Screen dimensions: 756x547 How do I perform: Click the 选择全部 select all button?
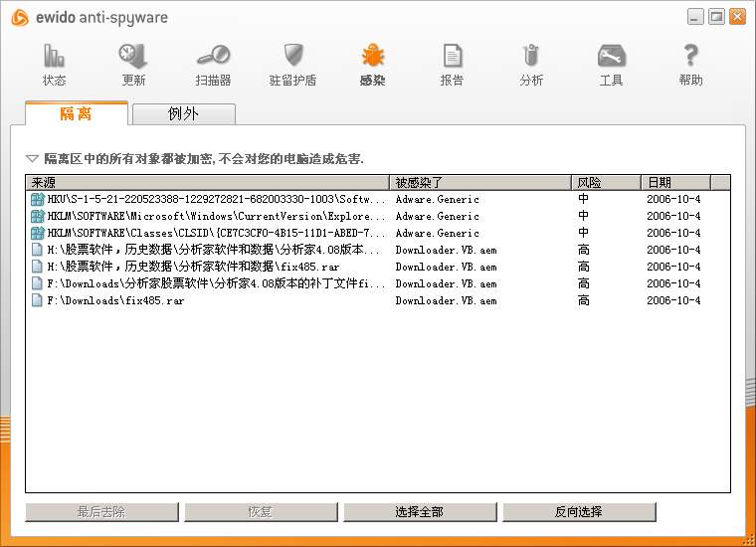click(420, 512)
